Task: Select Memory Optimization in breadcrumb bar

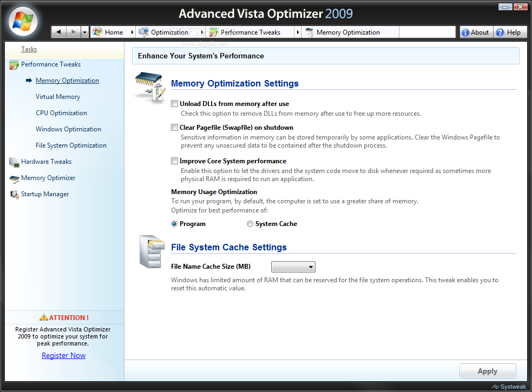Action: [348, 32]
